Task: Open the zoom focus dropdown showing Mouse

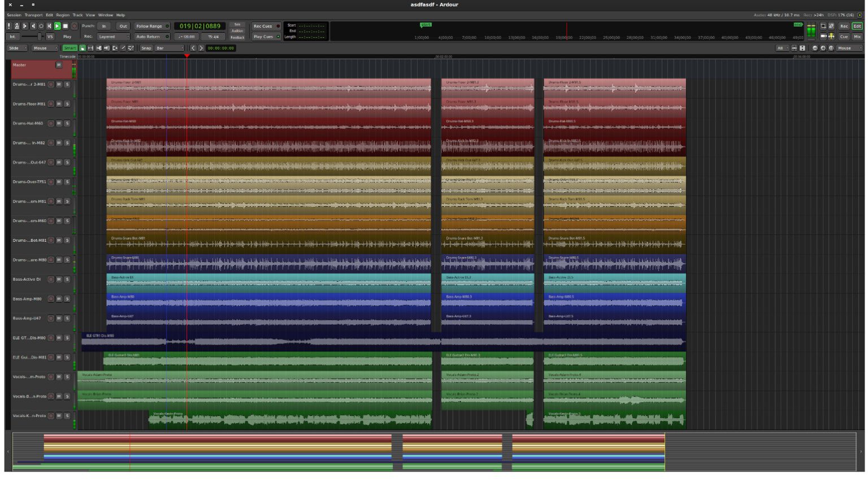Action: click(848, 48)
